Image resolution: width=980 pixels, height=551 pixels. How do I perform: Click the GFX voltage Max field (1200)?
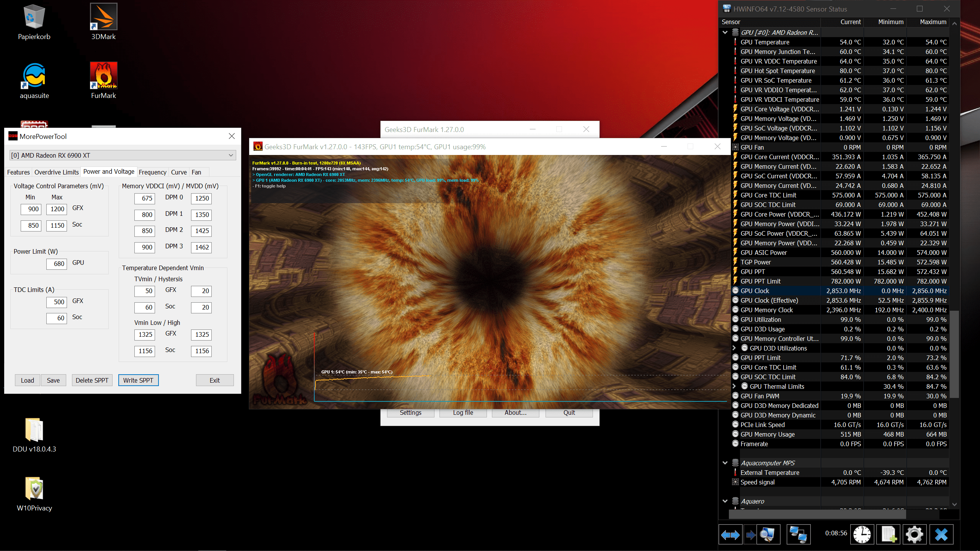click(x=57, y=209)
